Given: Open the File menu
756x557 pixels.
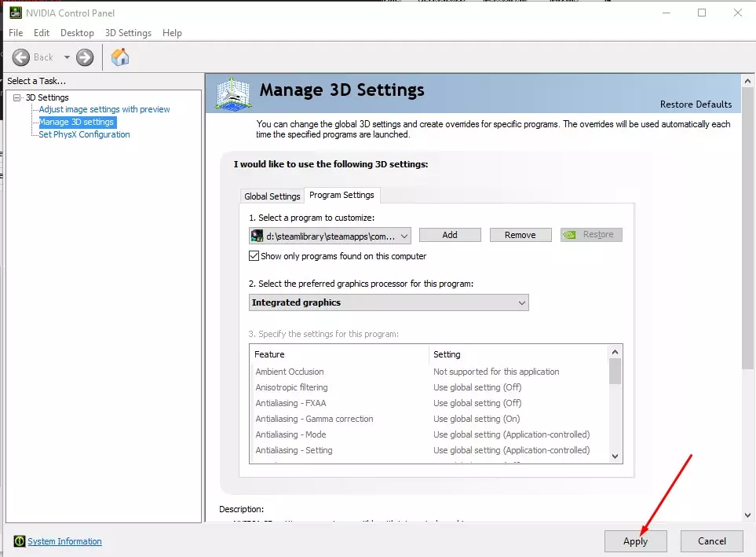Looking at the screenshot, I should (x=16, y=33).
